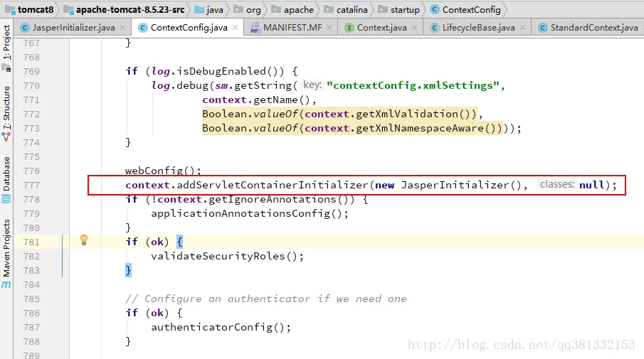Click the highlighted closing brace on line 783
This screenshot has width=644, height=359.
pos(128,270)
